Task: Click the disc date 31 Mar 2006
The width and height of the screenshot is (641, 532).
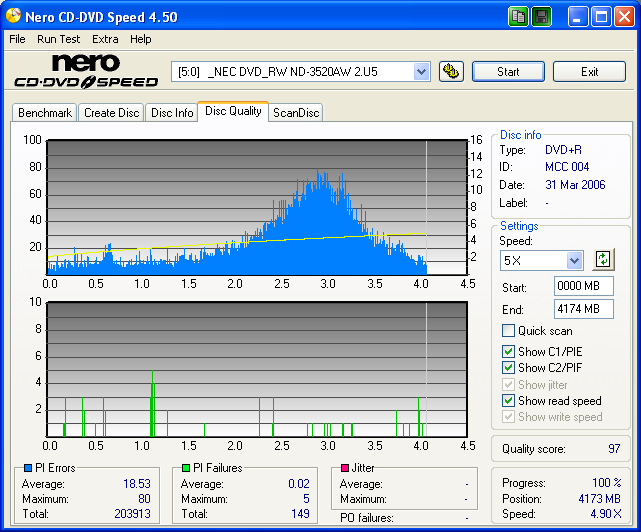Action: (575, 185)
